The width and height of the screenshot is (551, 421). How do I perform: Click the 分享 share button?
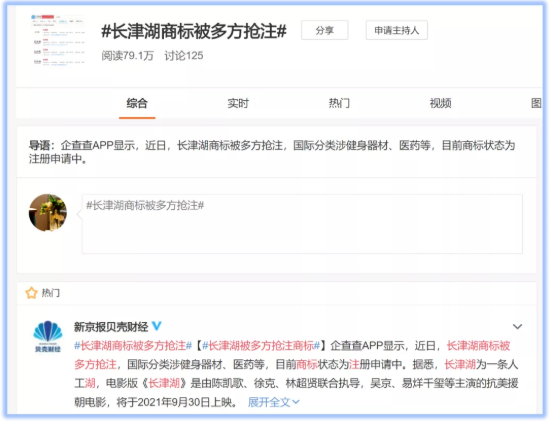pos(324,30)
